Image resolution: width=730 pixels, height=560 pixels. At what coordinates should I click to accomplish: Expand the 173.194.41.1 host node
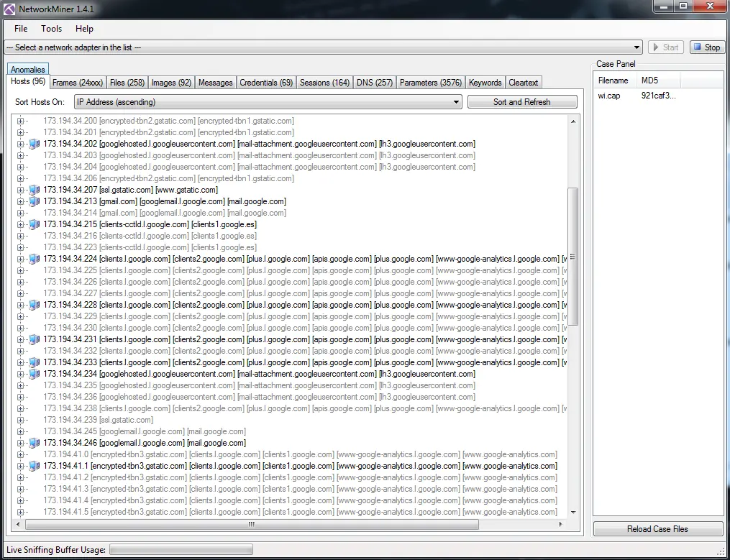tap(20, 466)
